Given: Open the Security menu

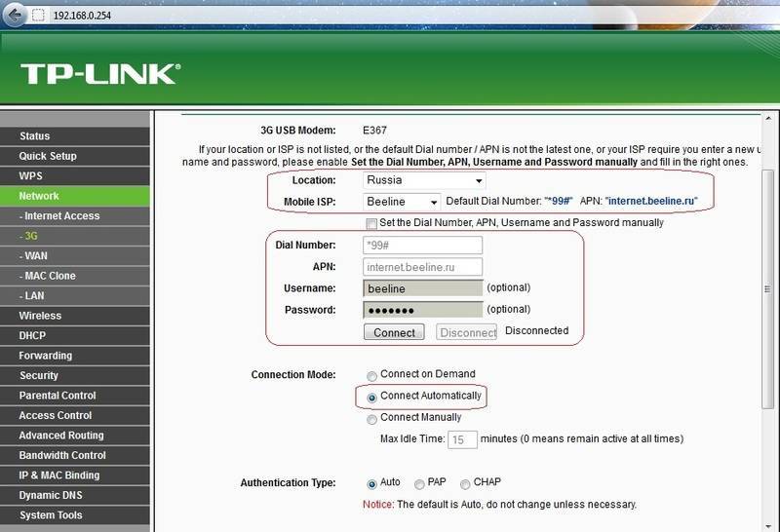Looking at the screenshot, I should coord(75,375).
